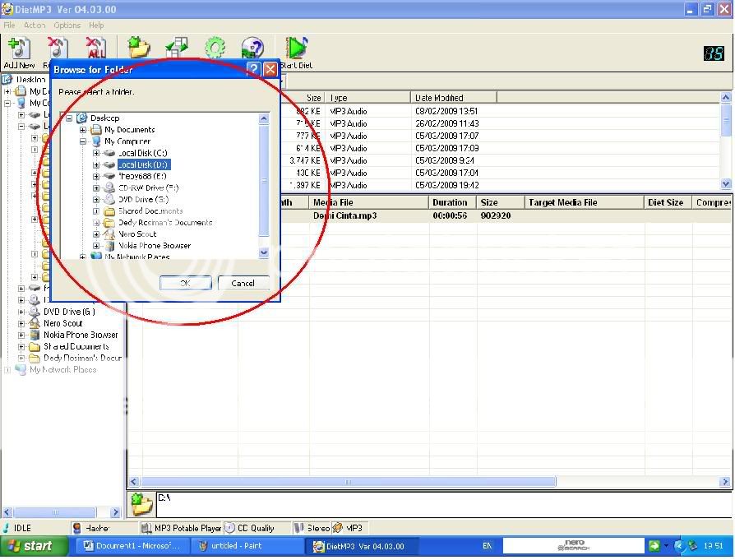Expand My Documents in Browse for Folder
Viewport: 735px width, 560px height.
84,130
